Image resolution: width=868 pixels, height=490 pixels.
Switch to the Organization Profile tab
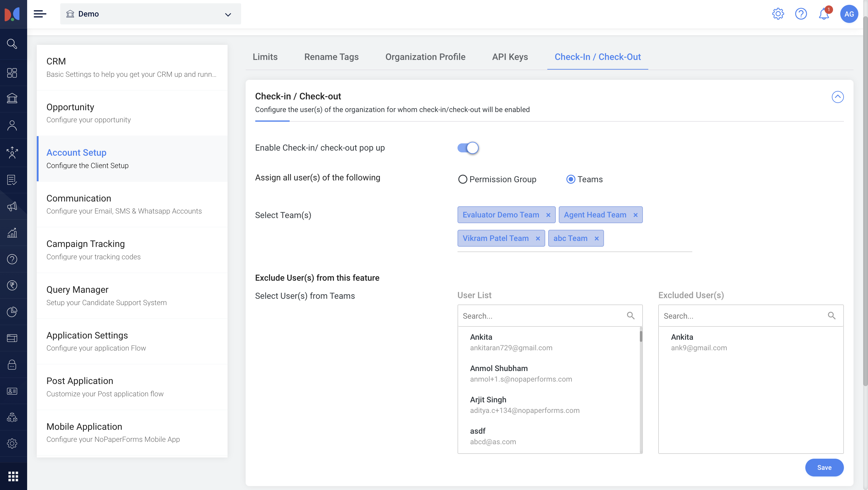[425, 57]
